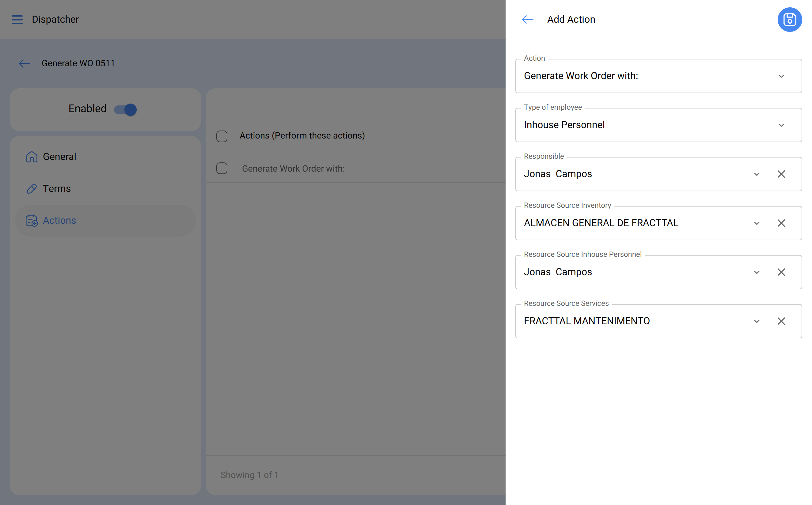Remove FRACTTAL MANTENIMENTO from Resource Source Services
The image size is (812, 505).
point(781,321)
